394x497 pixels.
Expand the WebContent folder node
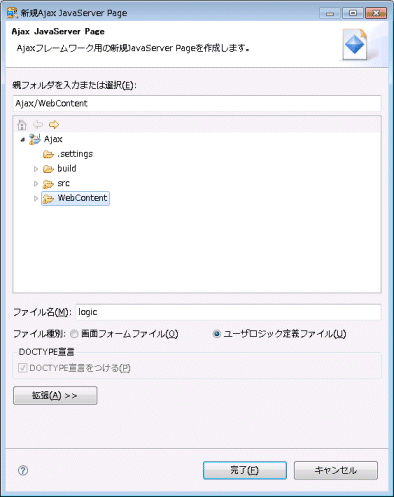pos(36,199)
